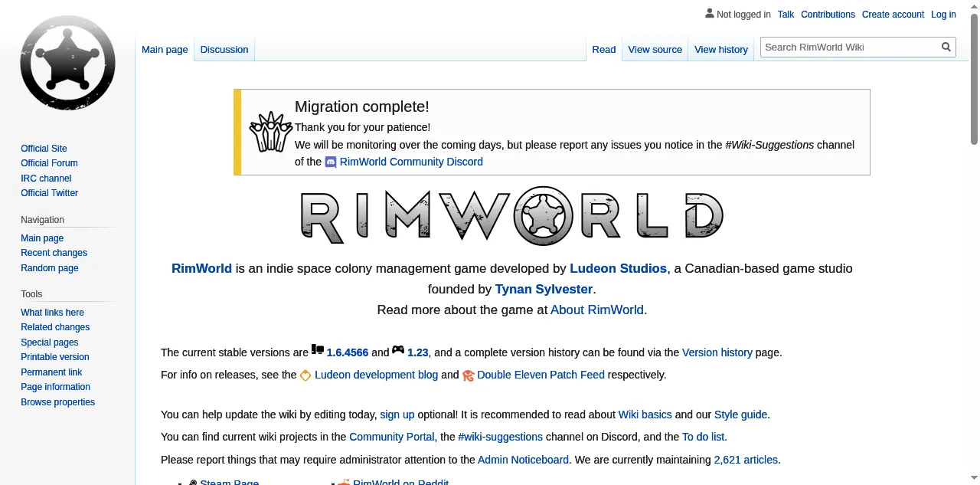Screen dimensions: 980x485
Task: Select the Read tab
Action: click(x=604, y=49)
